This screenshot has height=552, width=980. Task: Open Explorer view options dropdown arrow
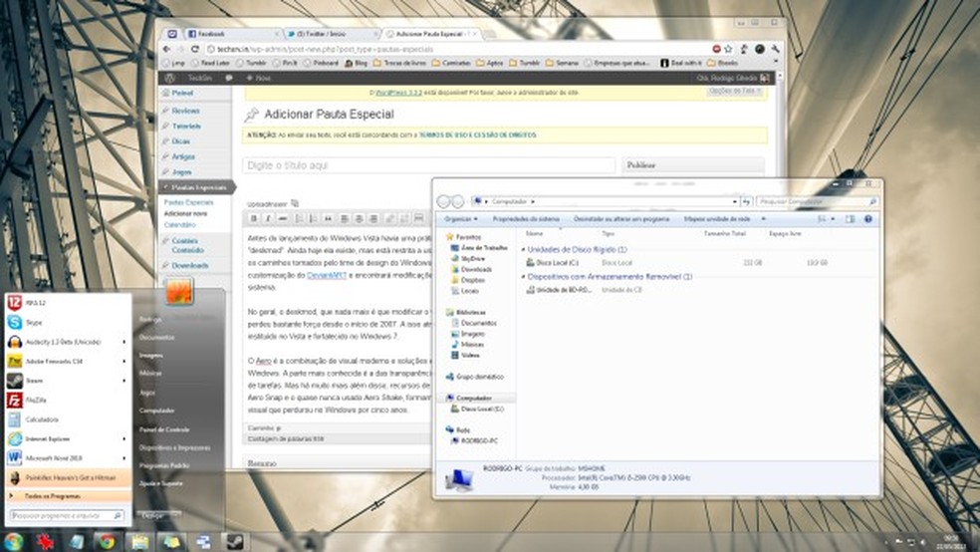[833, 219]
